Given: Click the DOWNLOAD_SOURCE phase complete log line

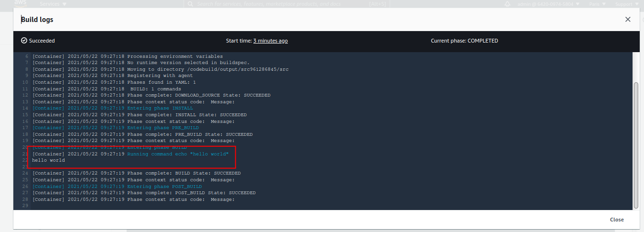Looking at the screenshot, I should point(198,95).
